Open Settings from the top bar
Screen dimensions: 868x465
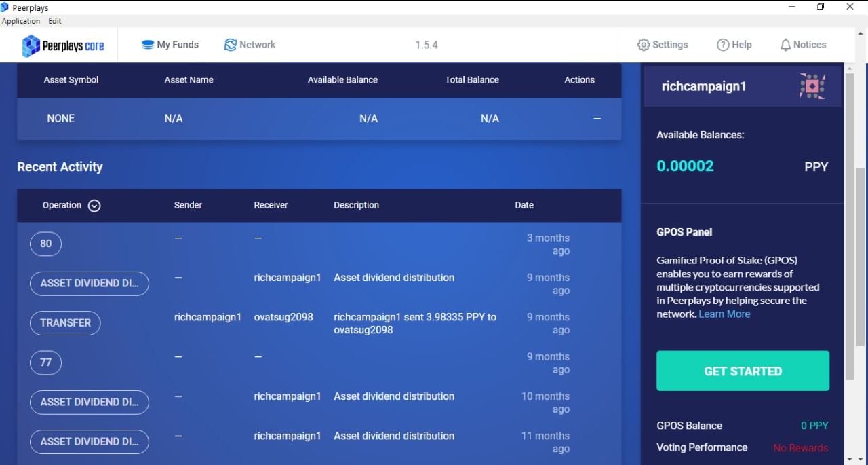(x=663, y=45)
